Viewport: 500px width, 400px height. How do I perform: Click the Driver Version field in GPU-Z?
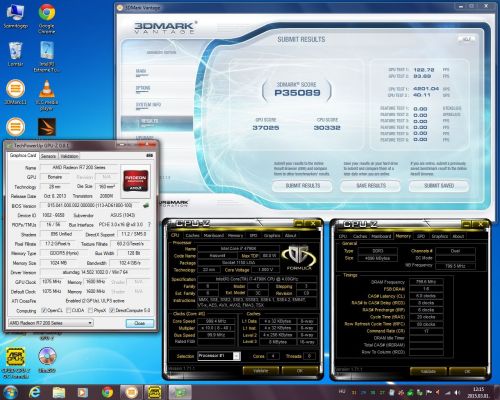(x=95, y=272)
